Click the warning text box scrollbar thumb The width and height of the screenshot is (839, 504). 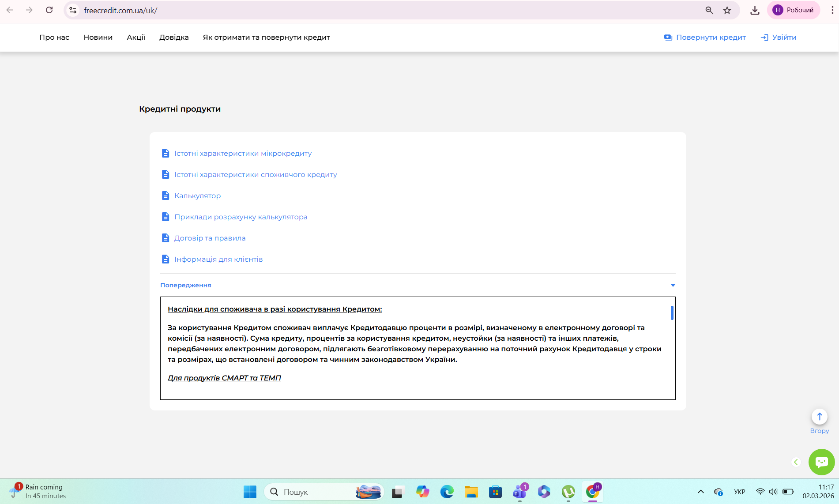click(x=672, y=313)
